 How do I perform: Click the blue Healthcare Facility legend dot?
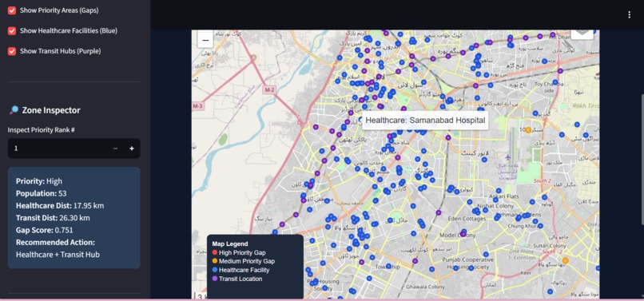point(214,270)
